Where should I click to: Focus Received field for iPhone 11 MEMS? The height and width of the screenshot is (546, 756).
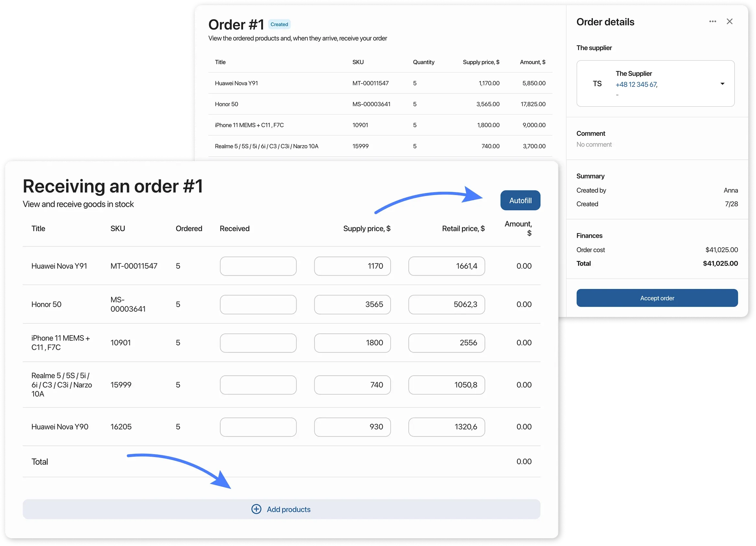[x=258, y=343]
